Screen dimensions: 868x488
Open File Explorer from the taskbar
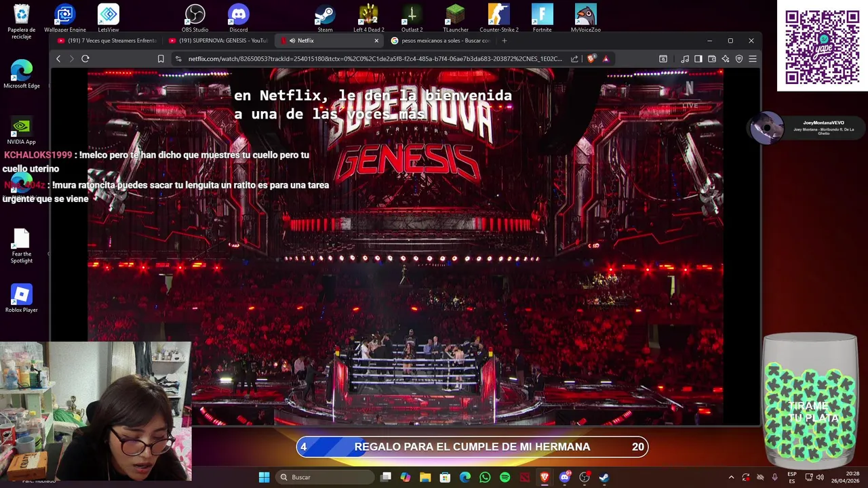click(425, 477)
